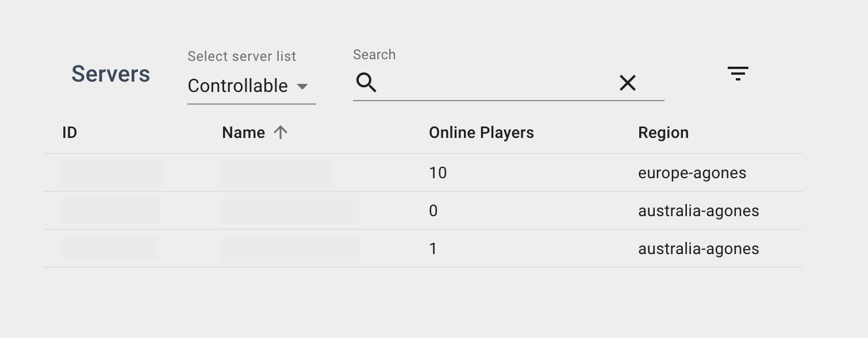Clear the search field with X icon

627,83
